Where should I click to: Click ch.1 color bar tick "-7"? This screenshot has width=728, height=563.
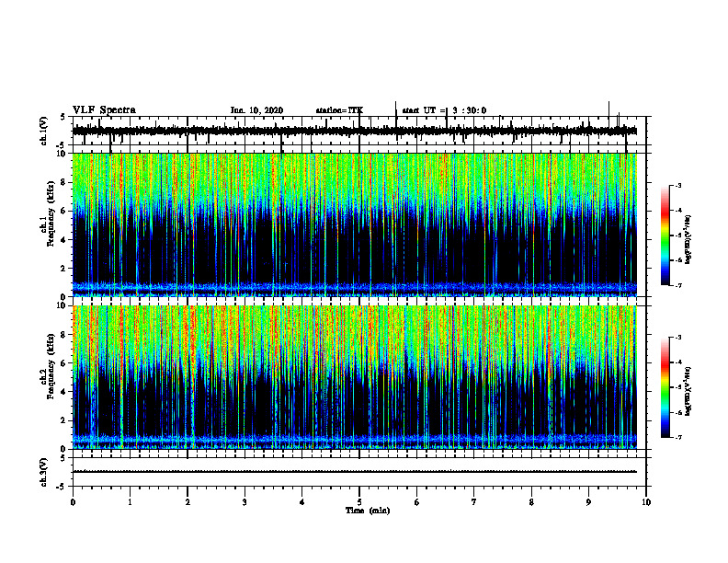pos(678,285)
